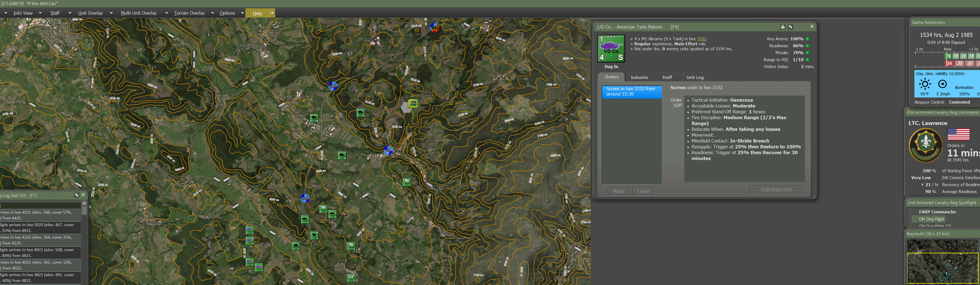
Task: Click the 100-point blue objective marker
Action: click(x=333, y=86)
